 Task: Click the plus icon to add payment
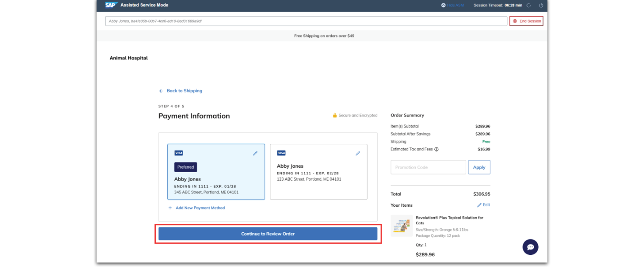click(x=170, y=208)
